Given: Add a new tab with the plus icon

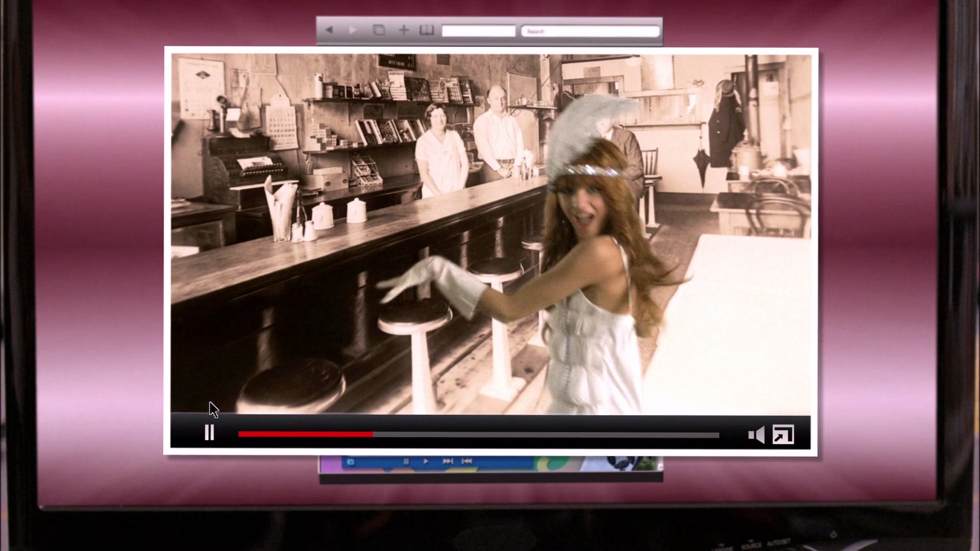Looking at the screenshot, I should click(404, 30).
